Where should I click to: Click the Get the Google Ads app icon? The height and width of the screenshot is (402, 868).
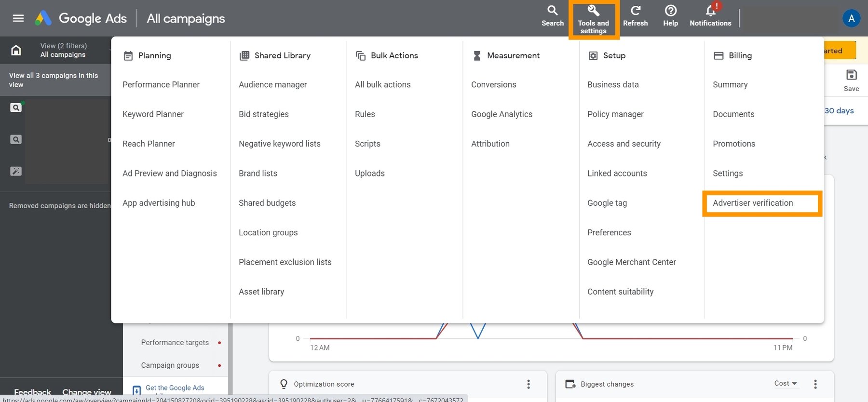click(x=136, y=390)
